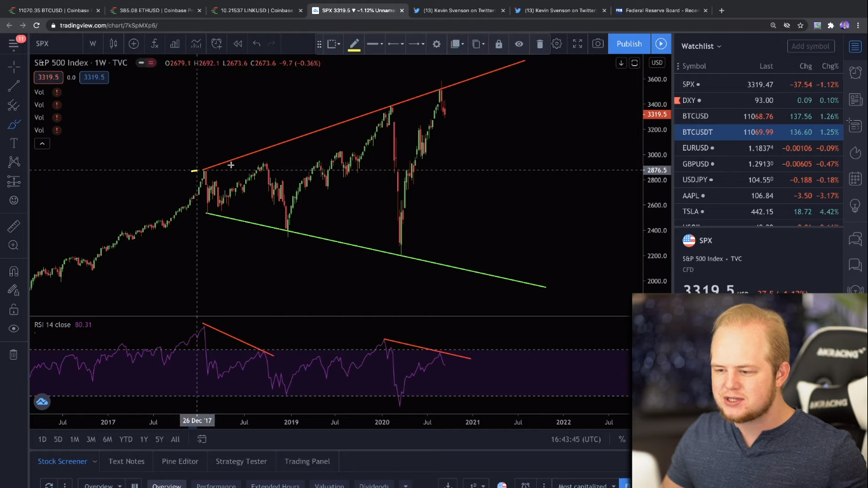Lock all drawing tools in sidebar

click(13, 309)
